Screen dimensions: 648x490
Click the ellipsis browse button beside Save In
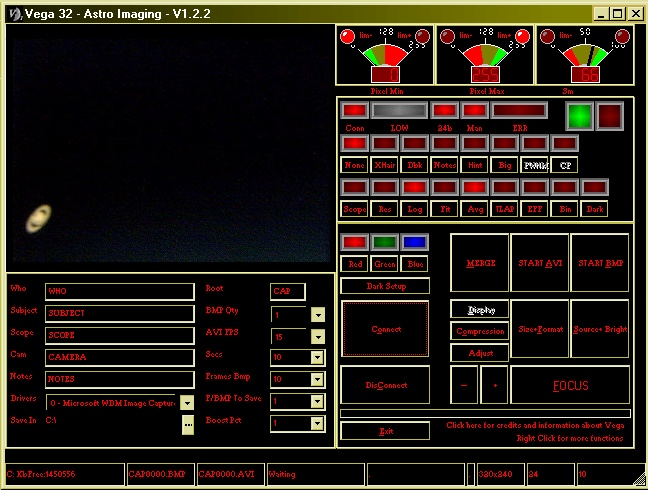(x=187, y=424)
